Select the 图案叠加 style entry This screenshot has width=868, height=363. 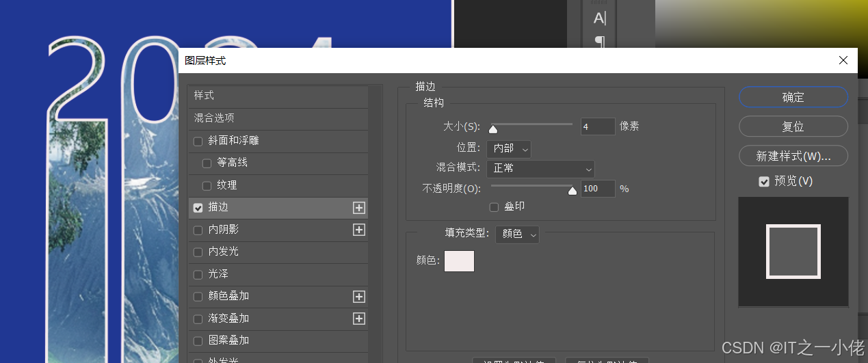pos(278,340)
